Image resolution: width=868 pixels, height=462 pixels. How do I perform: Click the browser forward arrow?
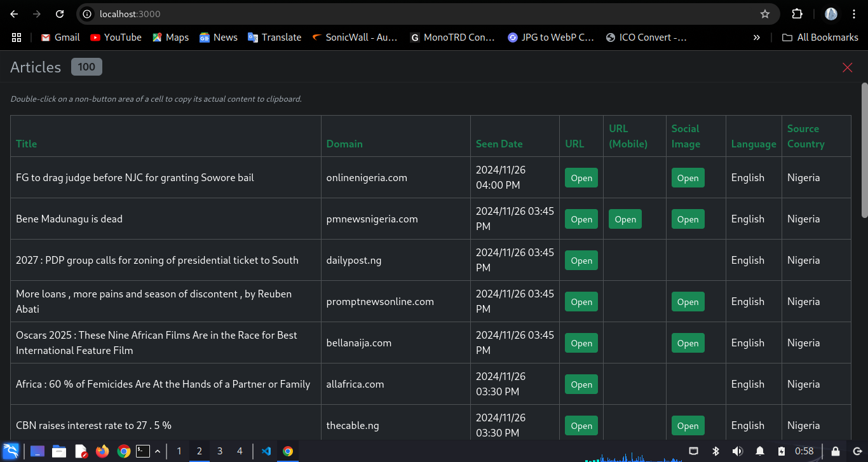pyautogui.click(x=37, y=14)
